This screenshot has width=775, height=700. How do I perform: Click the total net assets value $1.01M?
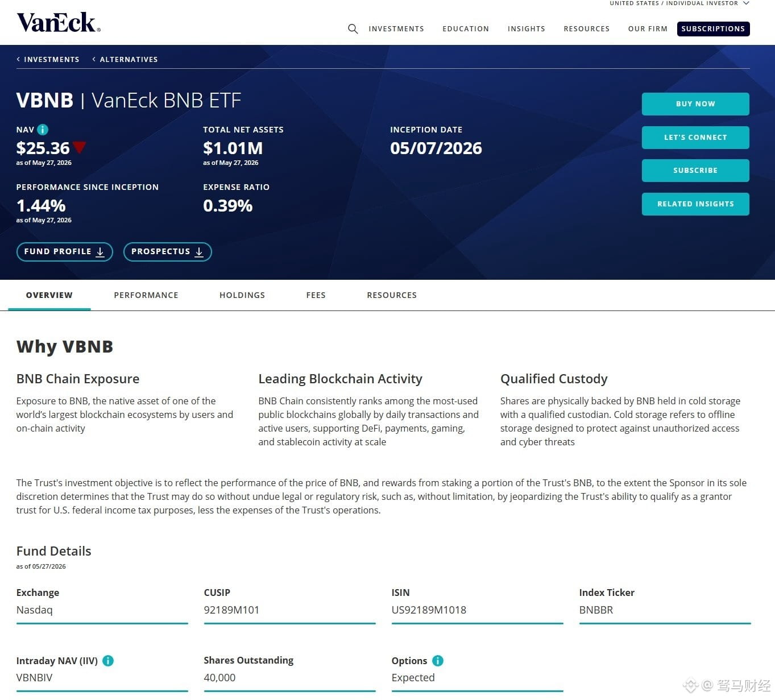pos(233,148)
